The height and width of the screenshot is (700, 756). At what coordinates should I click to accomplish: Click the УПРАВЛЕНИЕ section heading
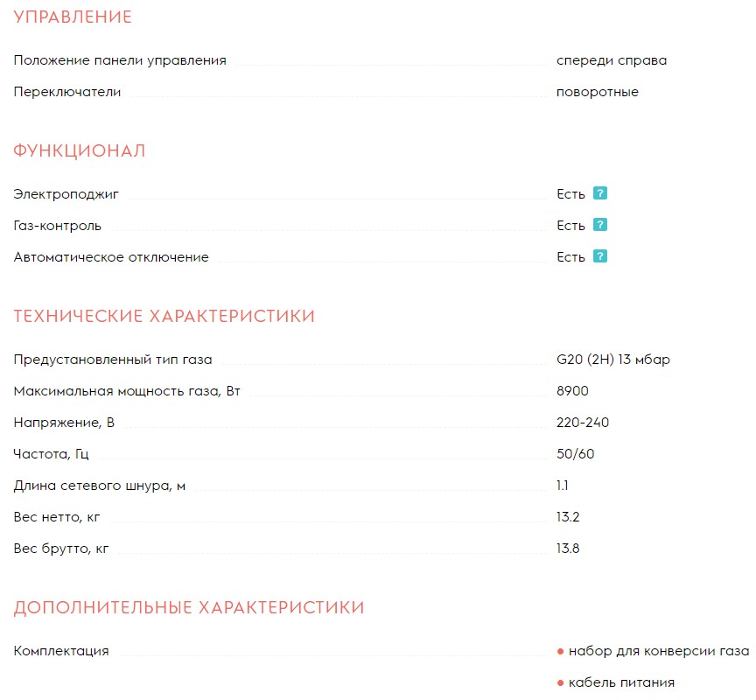pyautogui.click(x=73, y=17)
